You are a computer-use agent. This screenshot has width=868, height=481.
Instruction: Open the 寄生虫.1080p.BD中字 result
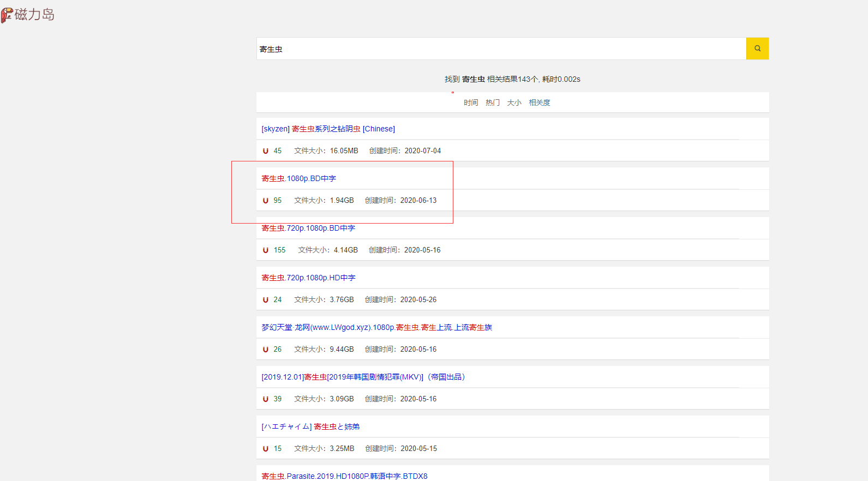pyautogui.click(x=298, y=178)
